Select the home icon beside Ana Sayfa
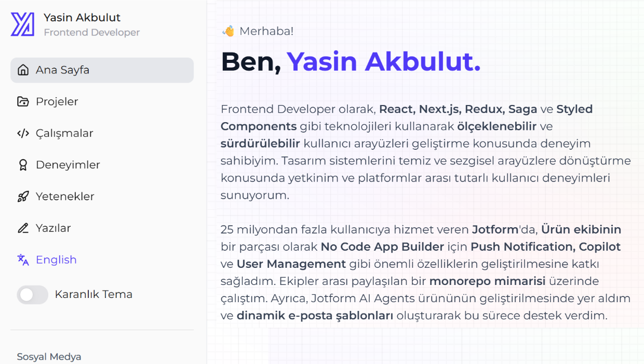This screenshot has height=364, width=644. 23,70
